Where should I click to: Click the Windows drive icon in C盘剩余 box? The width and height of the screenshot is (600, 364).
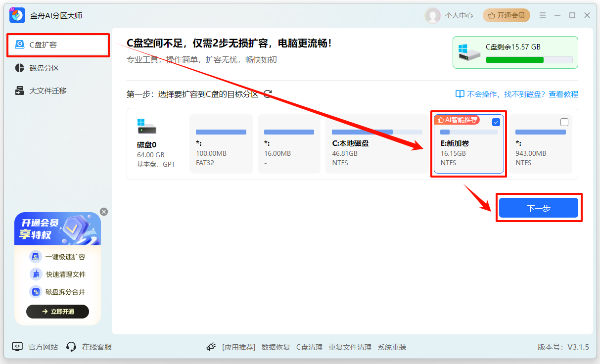click(468, 52)
